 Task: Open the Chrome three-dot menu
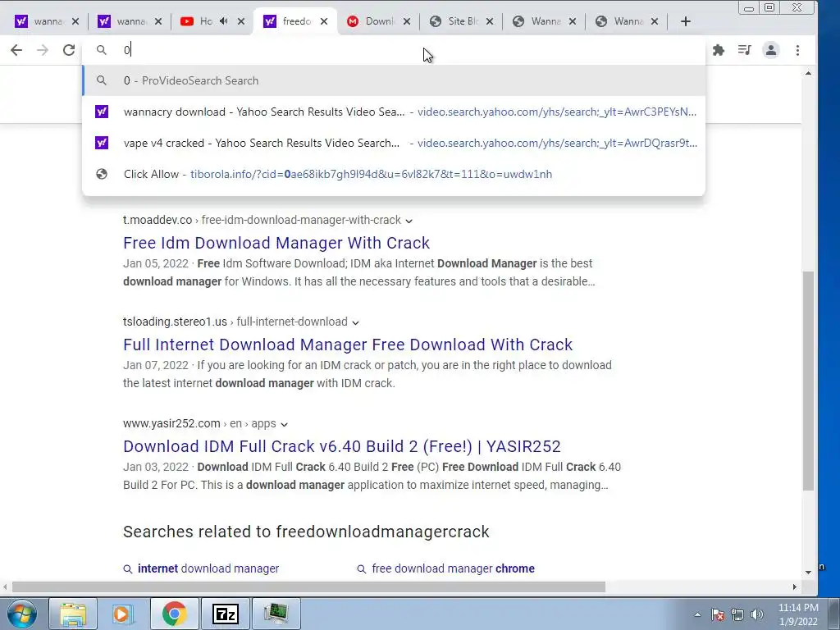pos(797,50)
